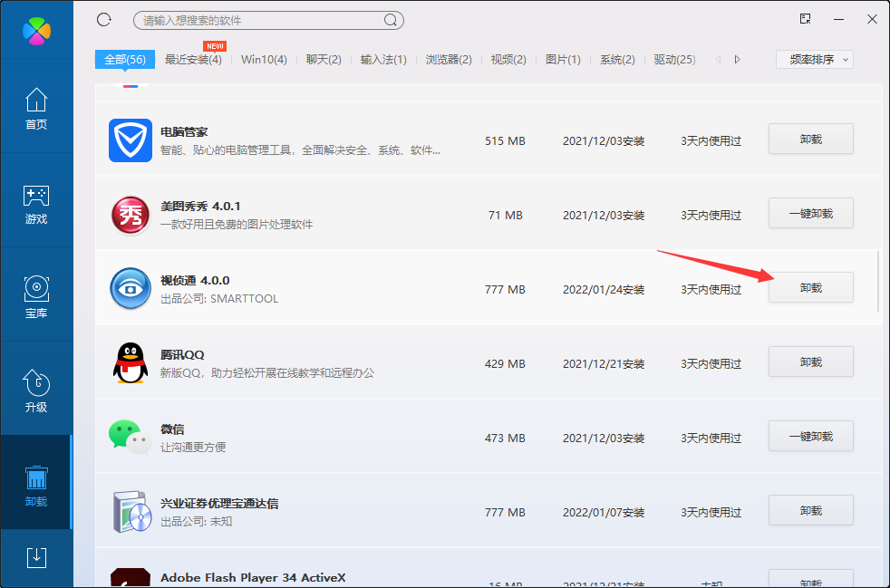Select Adobe Flash Player 34 ActiveX title
Image resolution: width=890 pixels, height=588 pixels.
click(x=253, y=578)
